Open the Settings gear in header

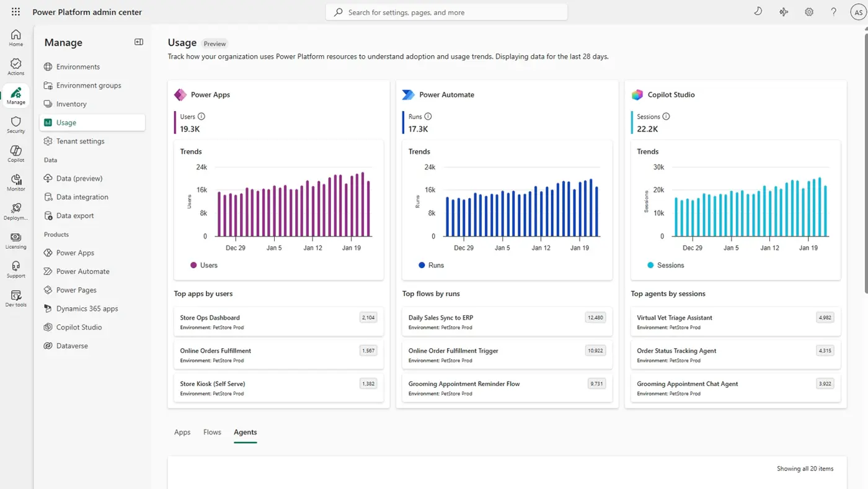pyautogui.click(x=809, y=12)
